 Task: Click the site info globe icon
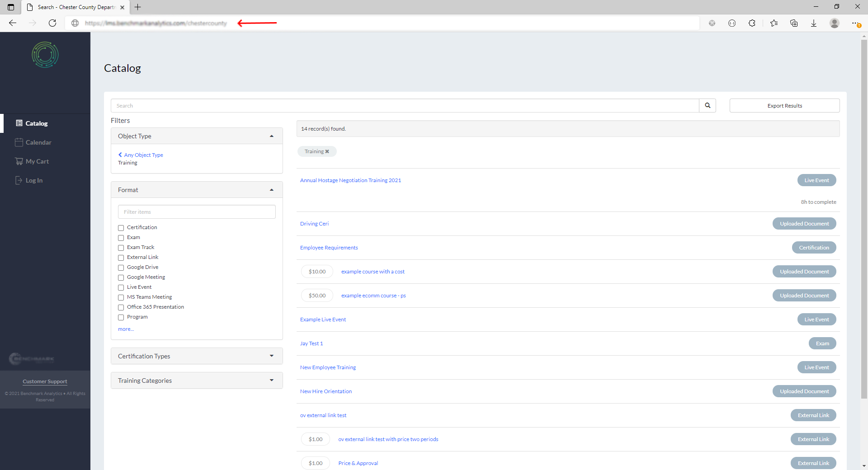[75, 23]
